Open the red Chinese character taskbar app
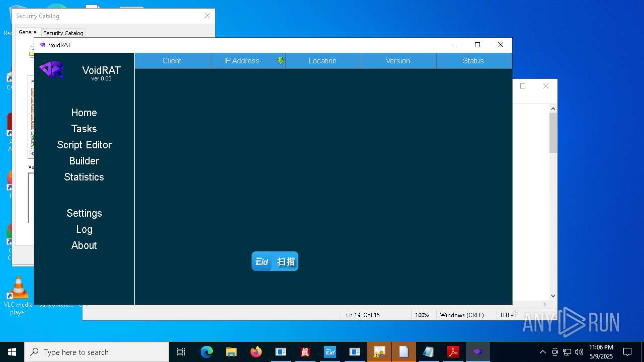644x362 pixels. pos(305,352)
